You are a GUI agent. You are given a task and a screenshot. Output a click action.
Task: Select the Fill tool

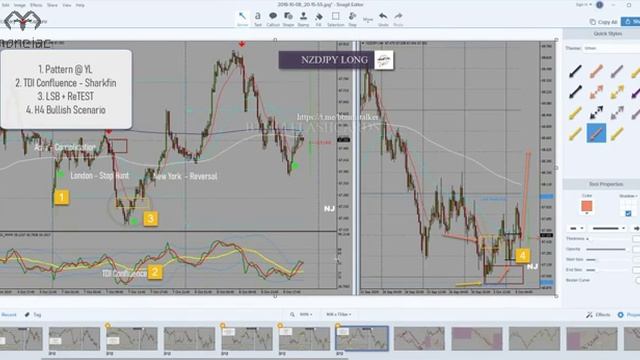318,19
